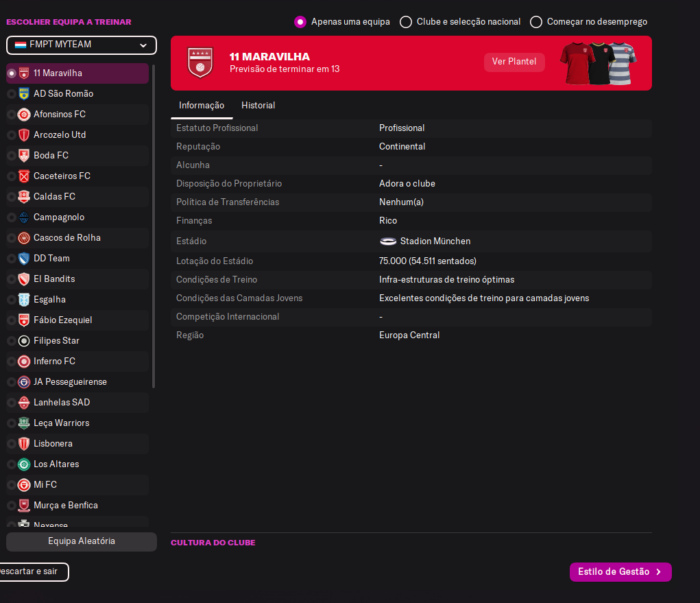The image size is (700, 603).
Task: Click 'Adora o clube' owner disposition value
Action: point(407,184)
